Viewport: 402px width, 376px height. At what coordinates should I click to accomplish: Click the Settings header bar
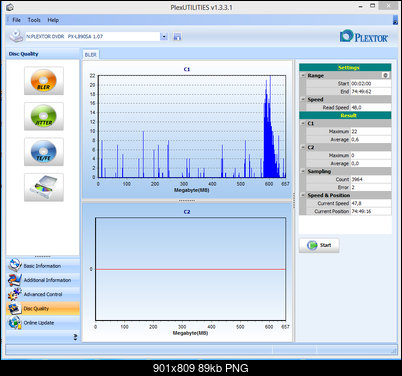pos(345,67)
